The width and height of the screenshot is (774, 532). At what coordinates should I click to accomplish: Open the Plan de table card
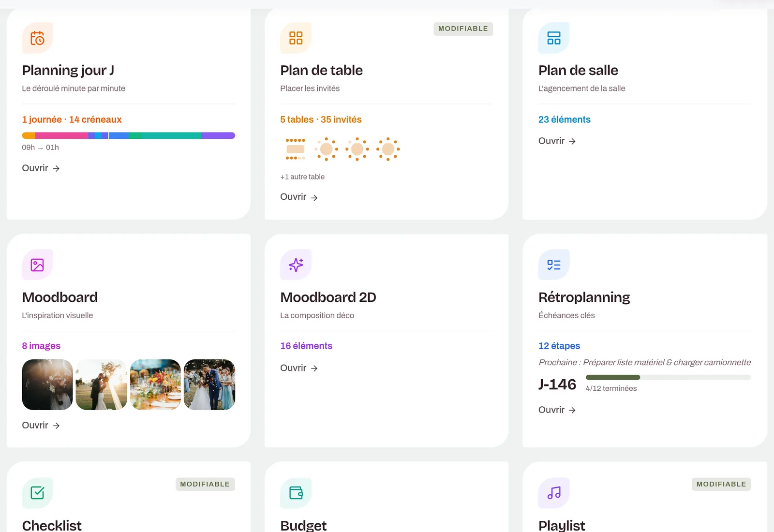coord(299,197)
